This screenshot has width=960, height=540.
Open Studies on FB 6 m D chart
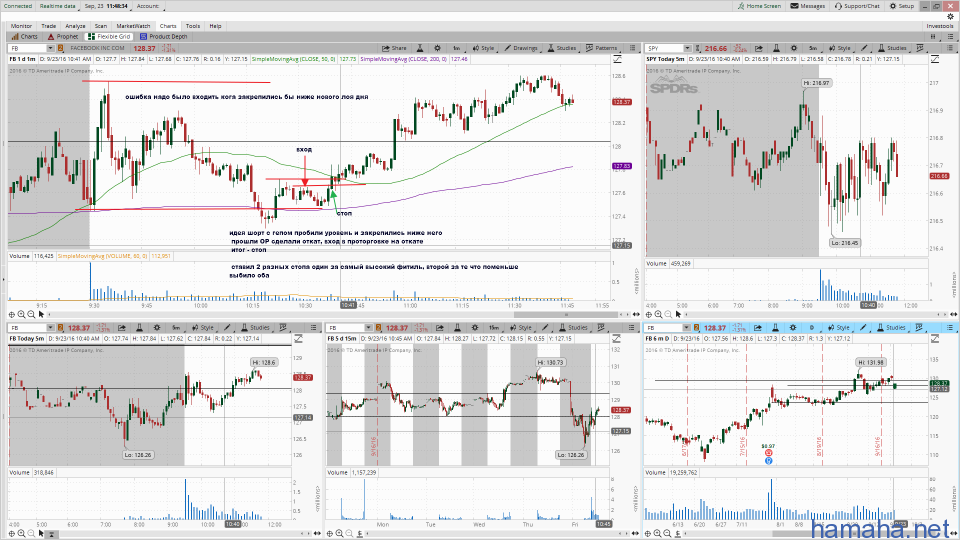tap(891, 328)
